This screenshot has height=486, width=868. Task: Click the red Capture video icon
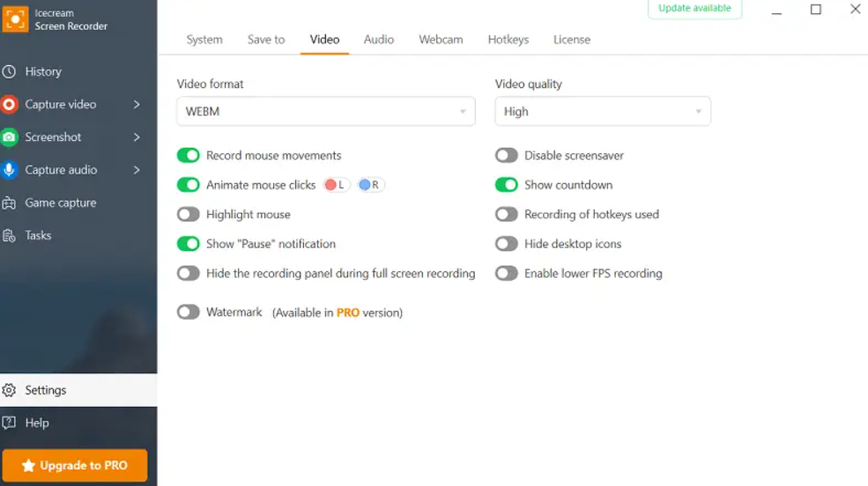click(10, 104)
